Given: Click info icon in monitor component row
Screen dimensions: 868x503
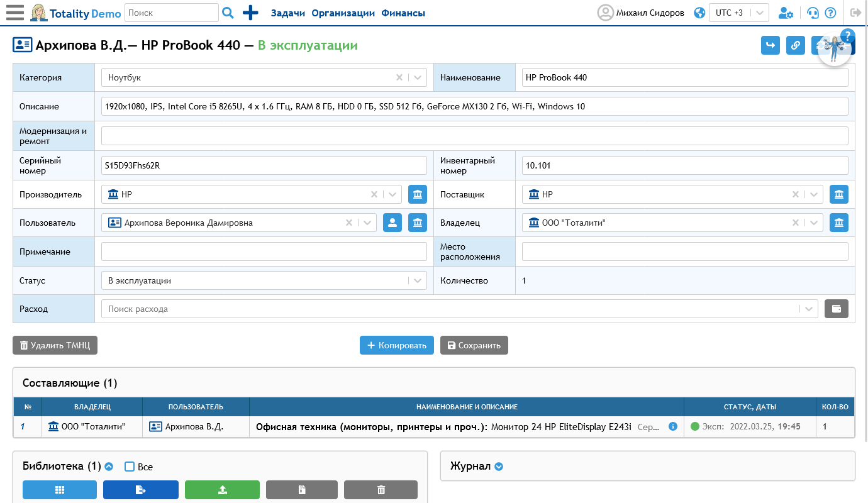Looking at the screenshot, I should click(x=673, y=426).
